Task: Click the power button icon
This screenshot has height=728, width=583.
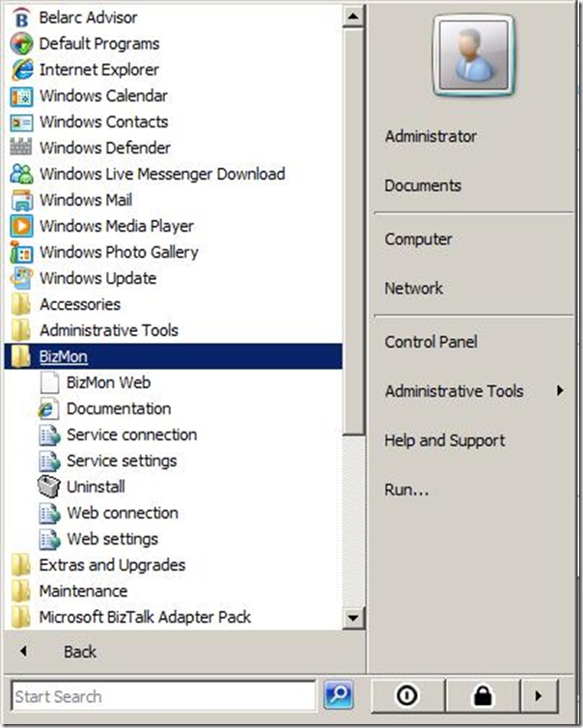Action: point(408,695)
